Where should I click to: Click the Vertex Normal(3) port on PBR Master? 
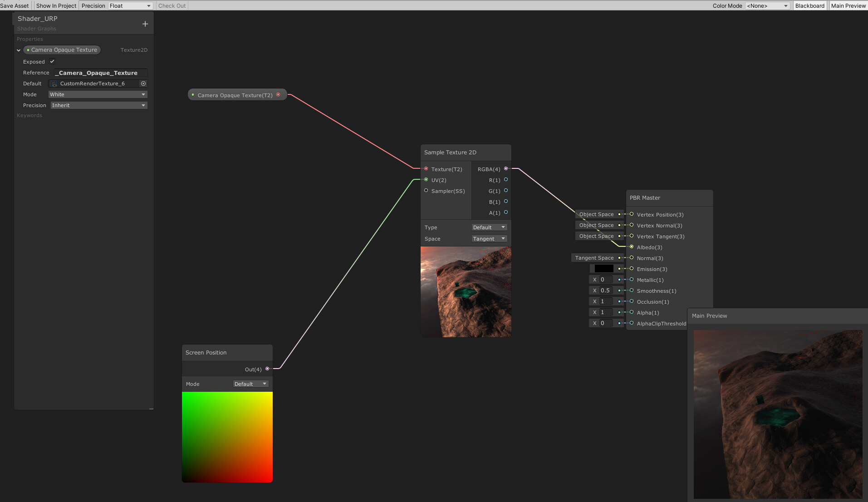click(631, 225)
